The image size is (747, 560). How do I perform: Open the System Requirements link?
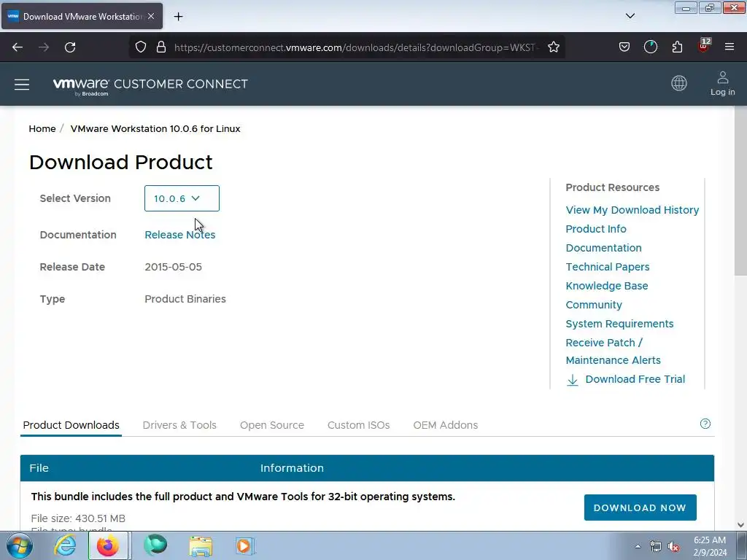(x=620, y=324)
